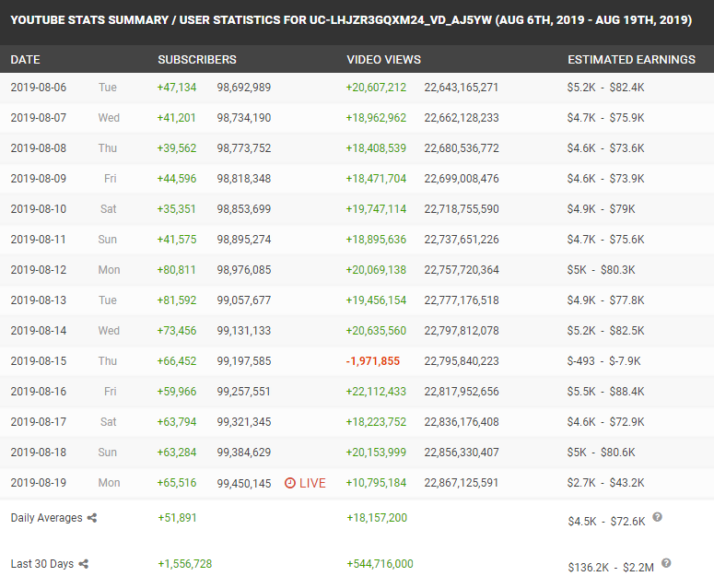
Task: Click 30-day views +544,716,000
Action: (x=380, y=564)
